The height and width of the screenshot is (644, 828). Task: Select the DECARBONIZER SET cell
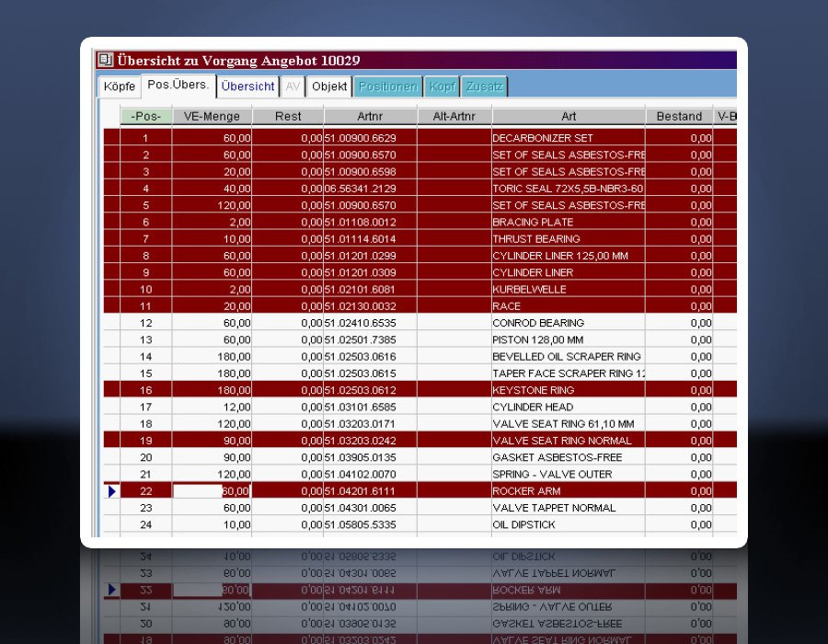click(569, 138)
